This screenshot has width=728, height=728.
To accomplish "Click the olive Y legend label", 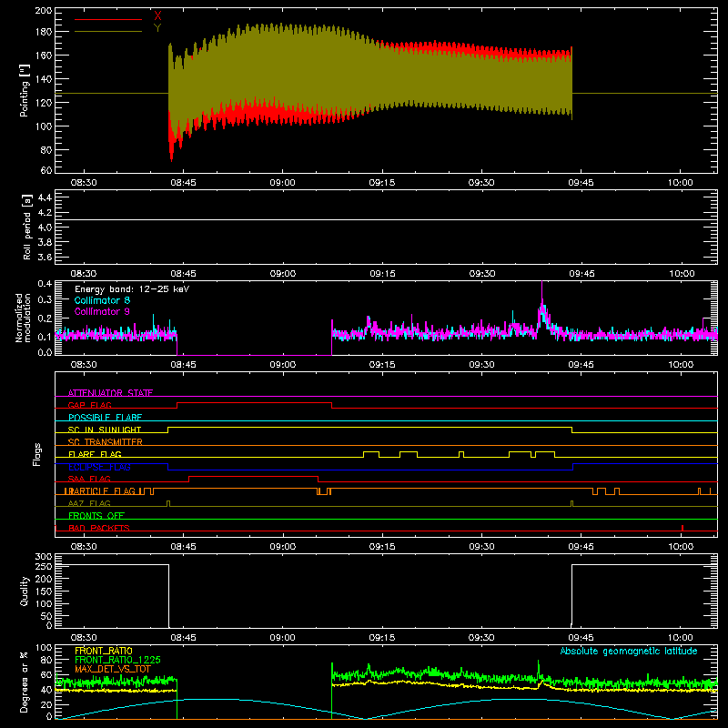I will [x=157, y=28].
